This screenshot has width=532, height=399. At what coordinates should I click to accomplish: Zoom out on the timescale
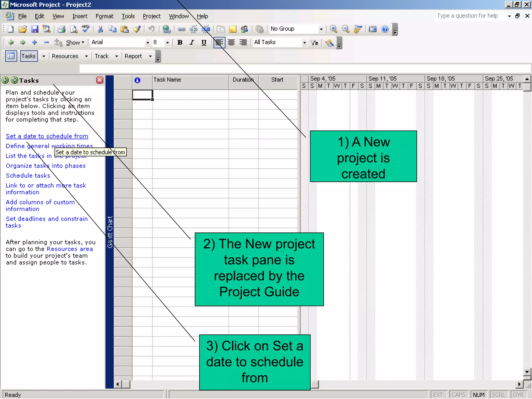[345, 29]
